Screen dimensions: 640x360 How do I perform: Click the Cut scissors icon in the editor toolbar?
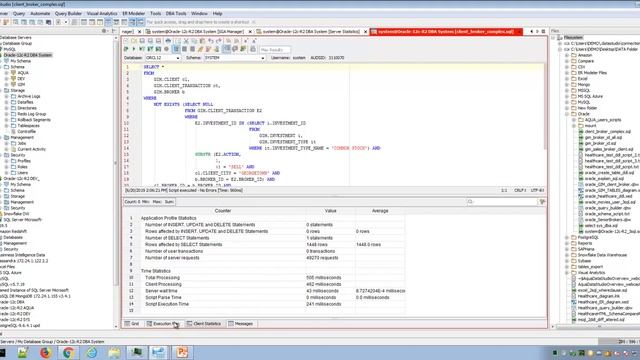pos(186,41)
